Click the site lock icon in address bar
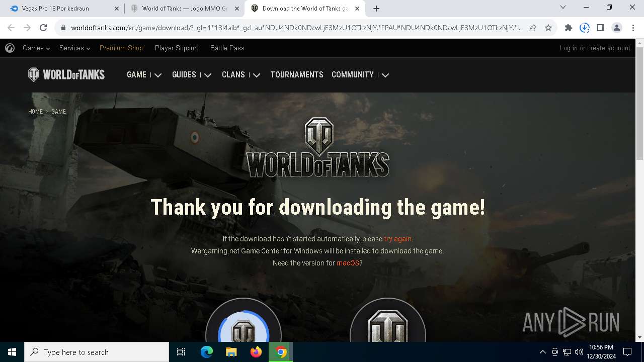 click(63, 28)
